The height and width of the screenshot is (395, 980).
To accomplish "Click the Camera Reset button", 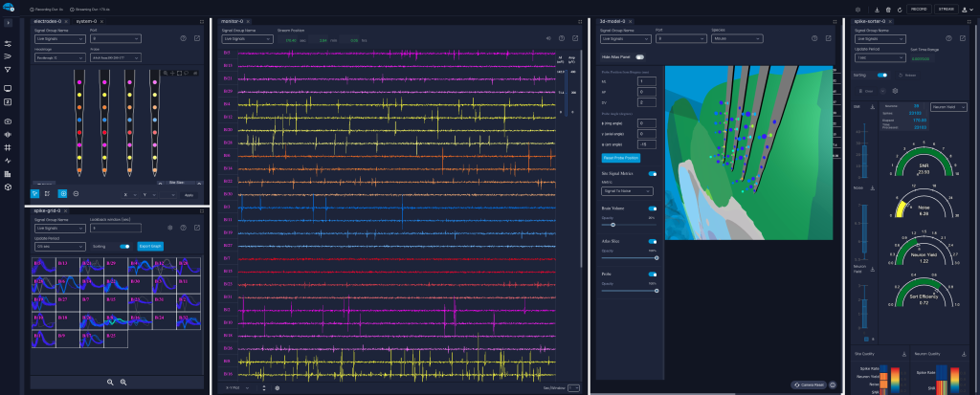I will pyautogui.click(x=810, y=385).
